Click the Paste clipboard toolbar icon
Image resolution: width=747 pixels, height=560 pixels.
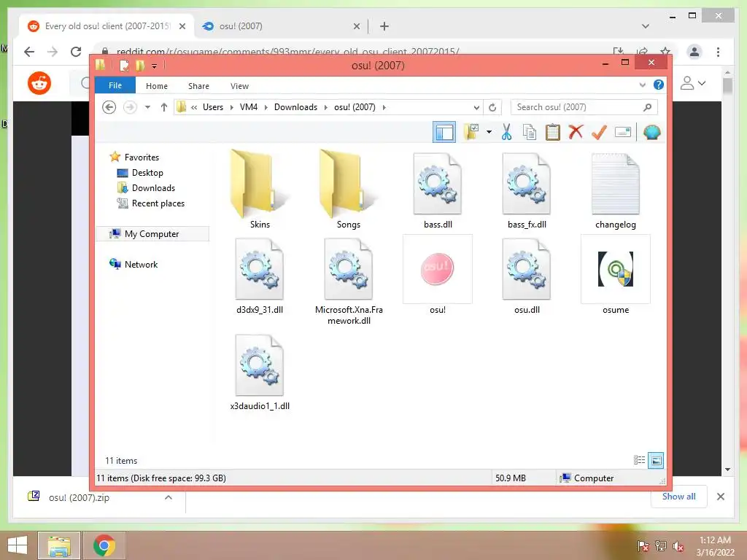point(553,132)
